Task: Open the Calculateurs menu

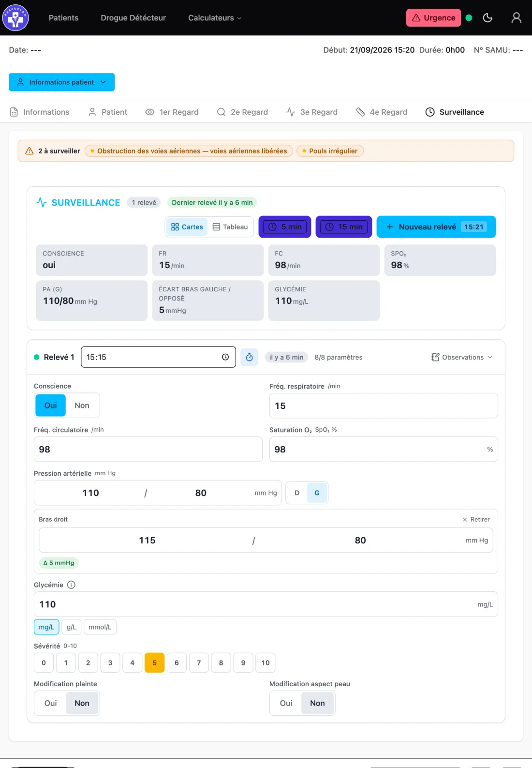Action: coord(215,18)
